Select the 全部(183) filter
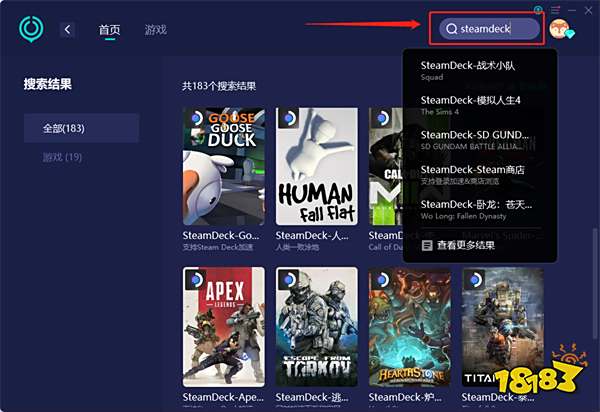This screenshot has height=412, width=600. (x=81, y=128)
